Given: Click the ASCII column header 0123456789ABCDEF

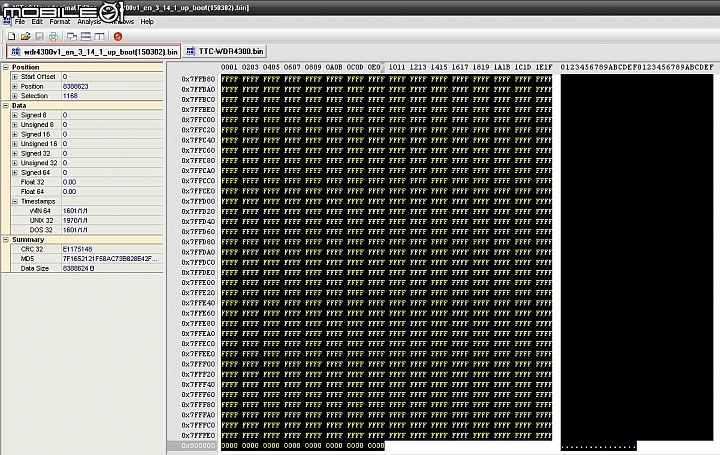Looking at the screenshot, I should (637, 67).
